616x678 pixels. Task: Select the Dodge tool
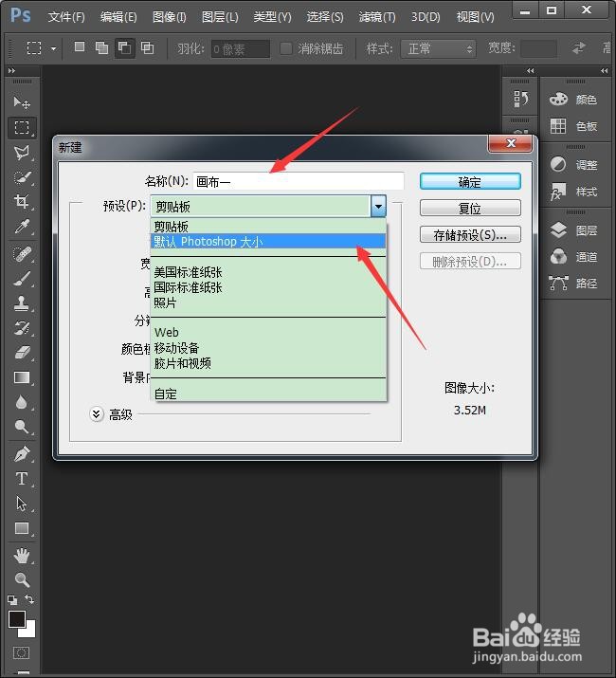coord(22,427)
